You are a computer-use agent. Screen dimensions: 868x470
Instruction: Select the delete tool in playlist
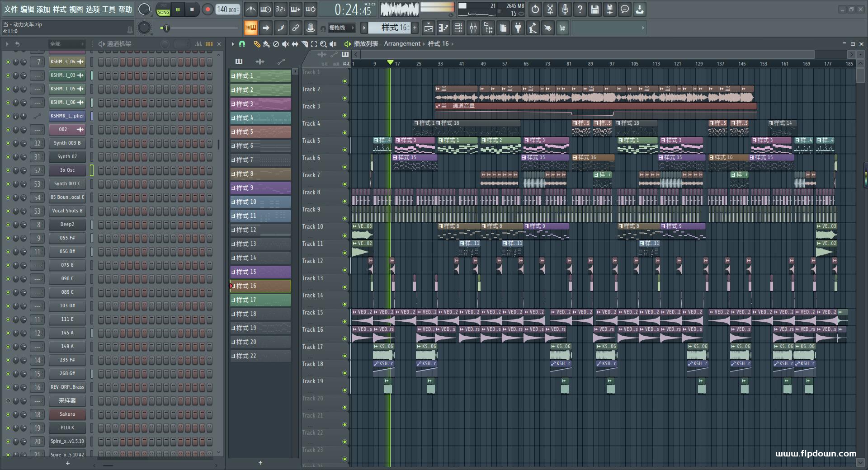276,44
